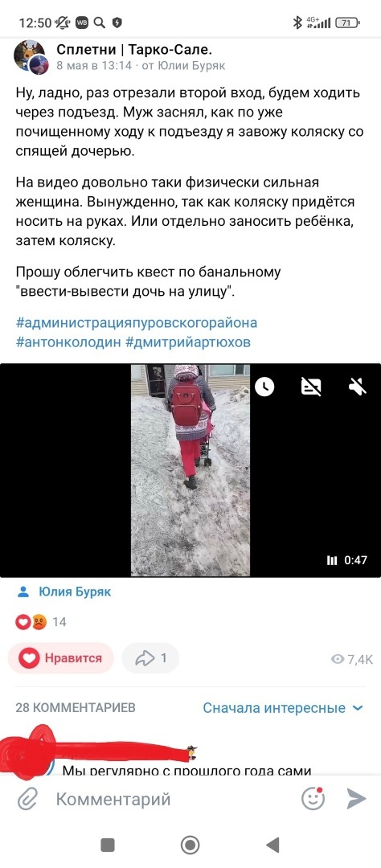The image size is (381, 868).
Task: Open hashtag #администрацияпуровскогорайона
Action: click(136, 323)
